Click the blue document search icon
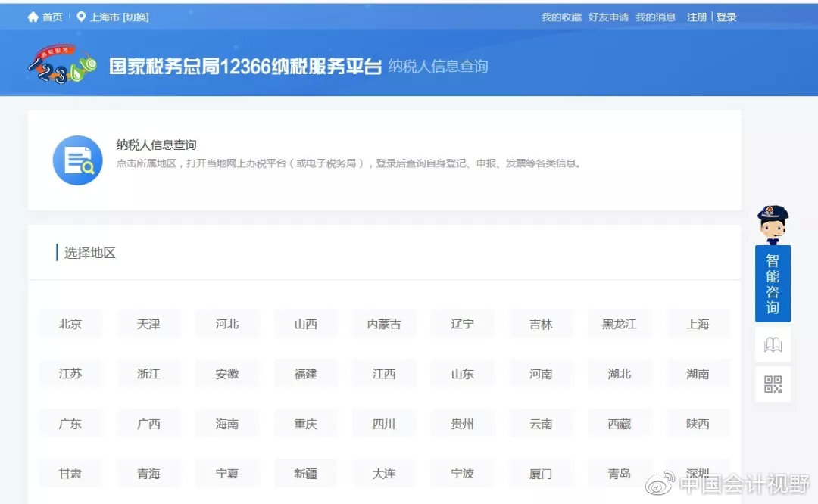Viewport: 818px width, 504px height. tap(77, 160)
